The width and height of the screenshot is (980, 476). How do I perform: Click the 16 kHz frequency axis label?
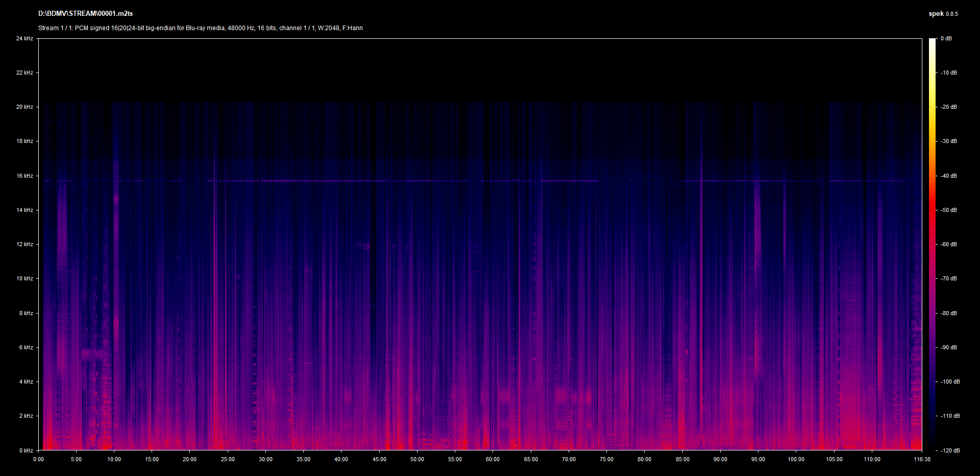click(x=24, y=176)
